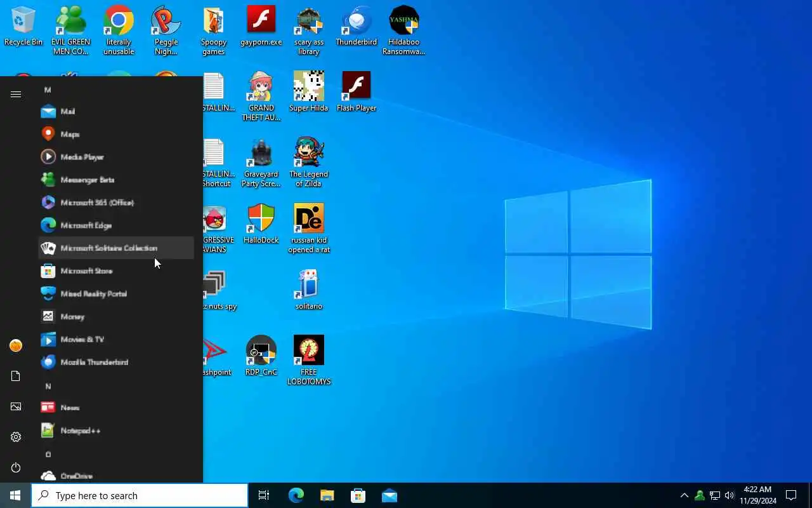Image resolution: width=812 pixels, height=508 pixels.
Task: Jump to letter N section header
Action: click(x=48, y=386)
